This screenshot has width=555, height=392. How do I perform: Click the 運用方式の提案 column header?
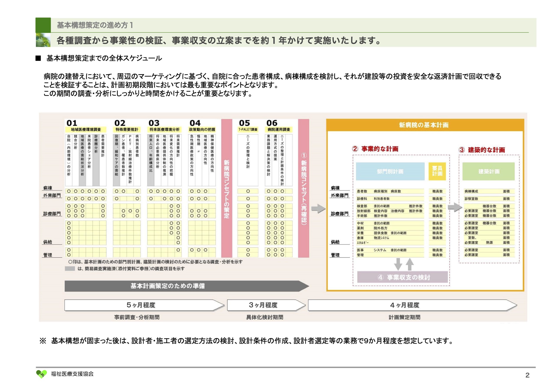(275, 148)
